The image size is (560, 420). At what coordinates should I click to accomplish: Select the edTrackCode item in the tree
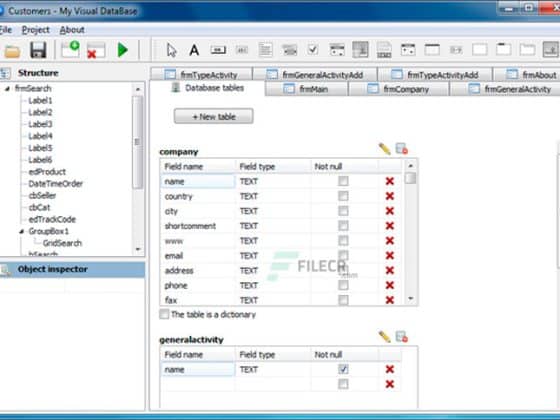pos(52,219)
